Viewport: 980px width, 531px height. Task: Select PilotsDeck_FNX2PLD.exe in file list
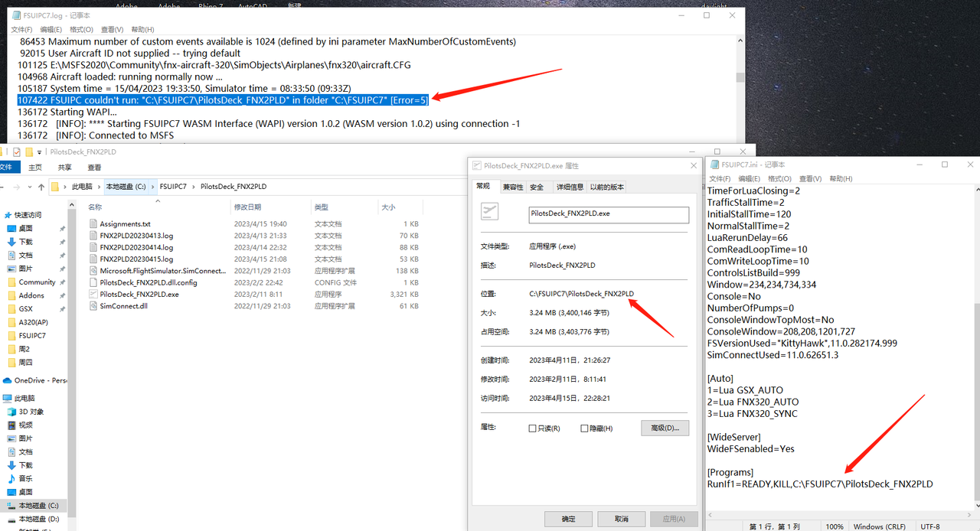pyautogui.click(x=133, y=294)
